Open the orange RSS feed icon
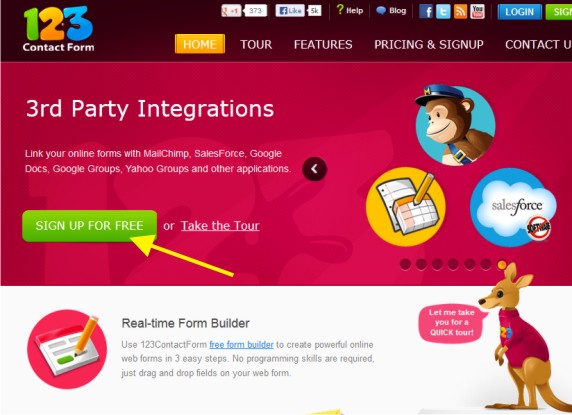The height and width of the screenshot is (415, 572). 460,11
